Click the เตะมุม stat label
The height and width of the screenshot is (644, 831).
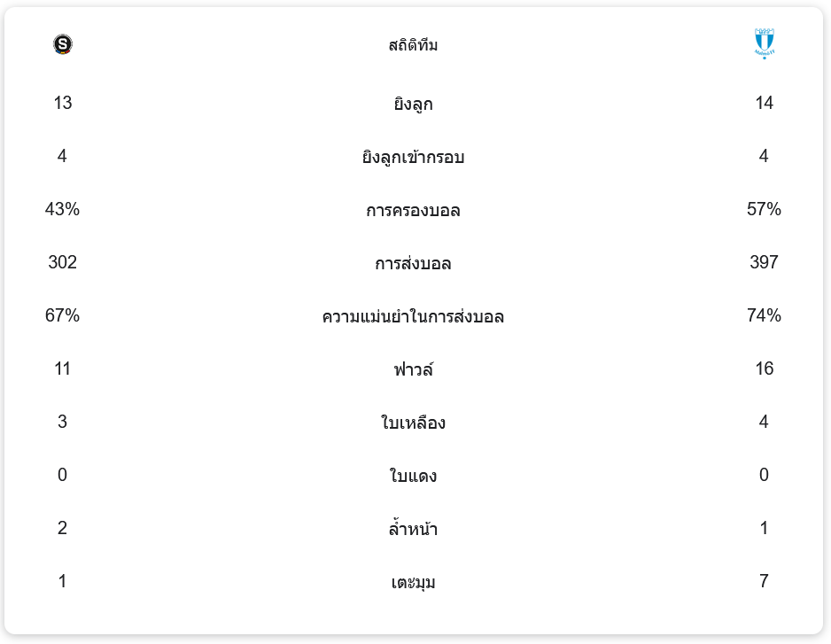[x=413, y=583]
